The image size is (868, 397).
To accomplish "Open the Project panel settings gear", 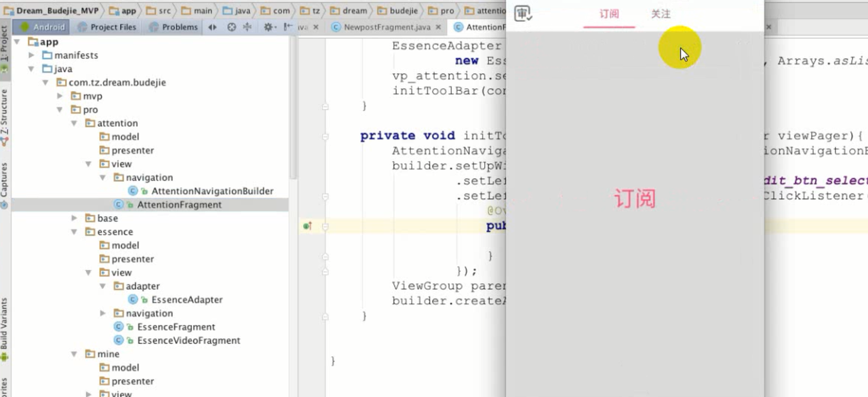I will click(x=270, y=27).
